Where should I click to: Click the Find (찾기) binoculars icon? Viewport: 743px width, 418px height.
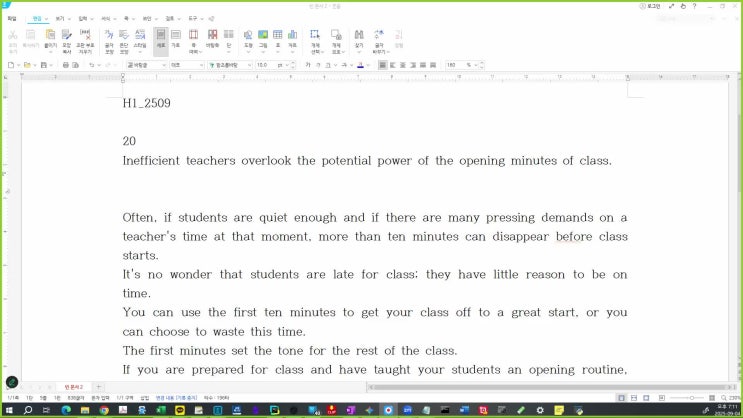click(x=358, y=38)
